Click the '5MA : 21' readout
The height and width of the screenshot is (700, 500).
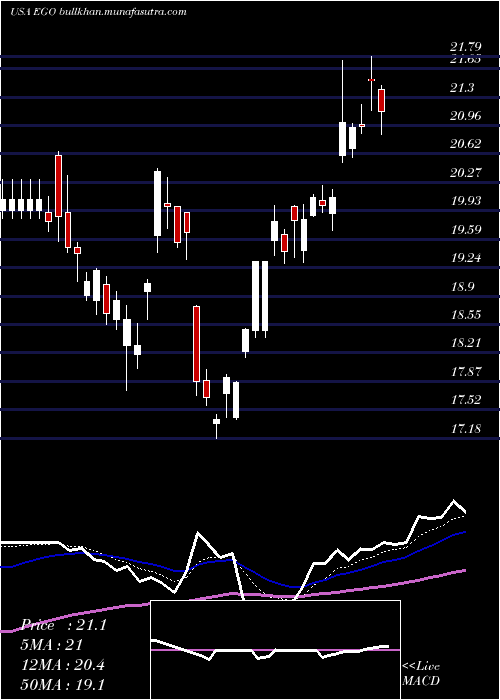coord(53,645)
